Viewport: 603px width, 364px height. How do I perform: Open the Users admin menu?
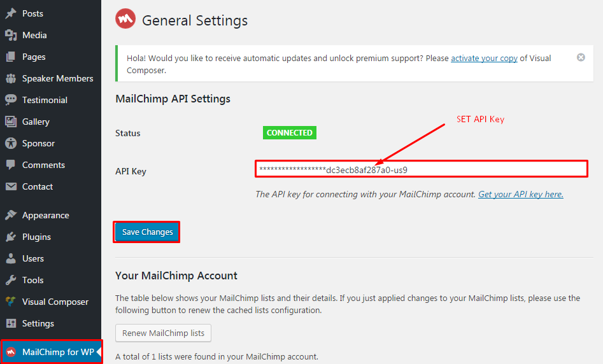tap(33, 258)
